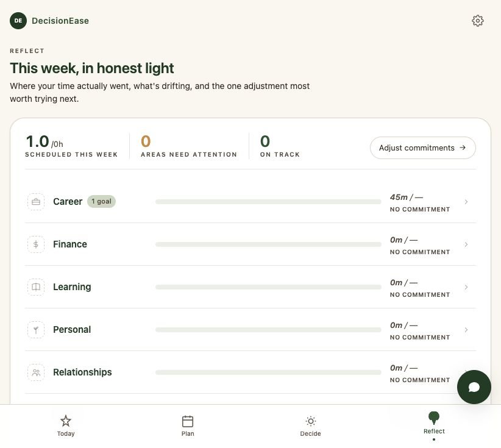
Task: Click the 1.0 /0h scheduled value
Action: tap(44, 142)
